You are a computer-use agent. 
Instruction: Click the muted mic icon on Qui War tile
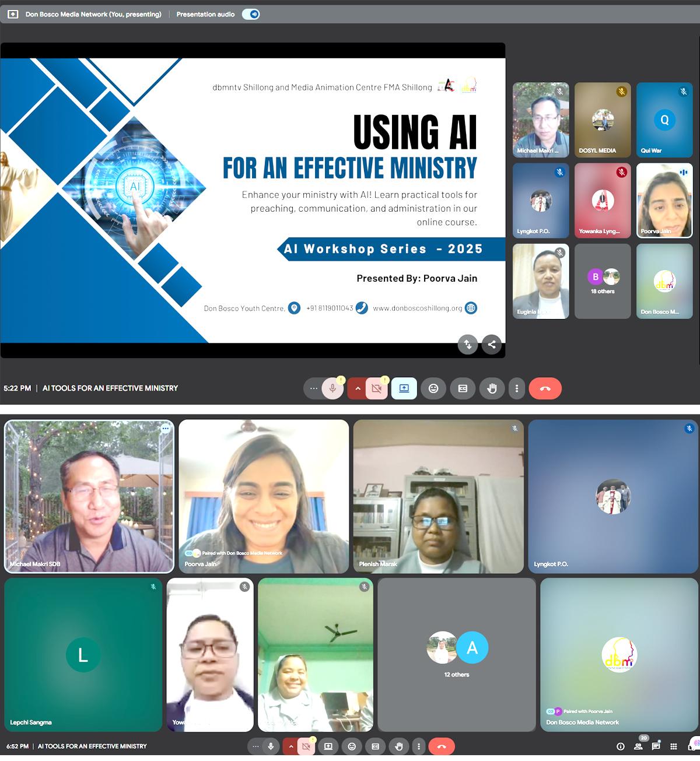tap(684, 92)
